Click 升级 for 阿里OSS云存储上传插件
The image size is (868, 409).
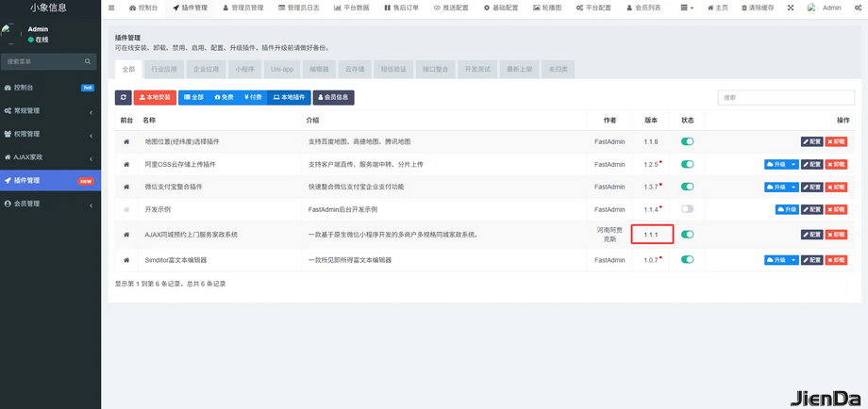coord(777,165)
